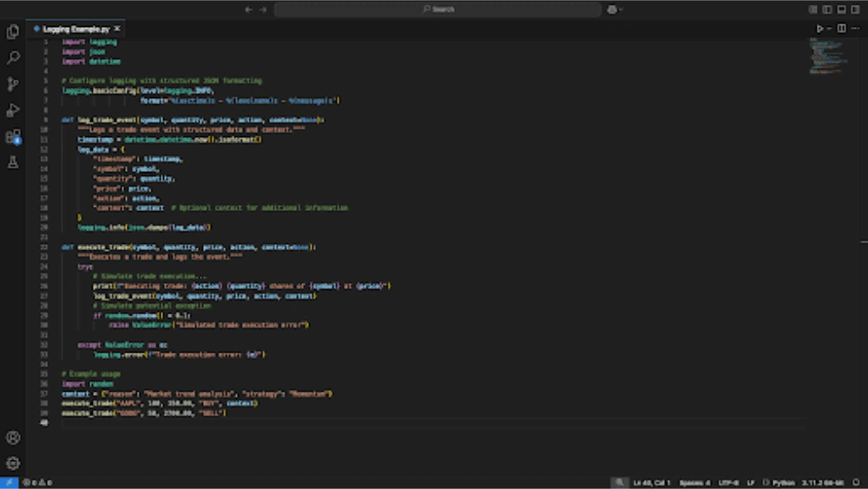868x489 pixels.
Task: Open the remote window status bar button
Action: pyautogui.click(x=9, y=482)
